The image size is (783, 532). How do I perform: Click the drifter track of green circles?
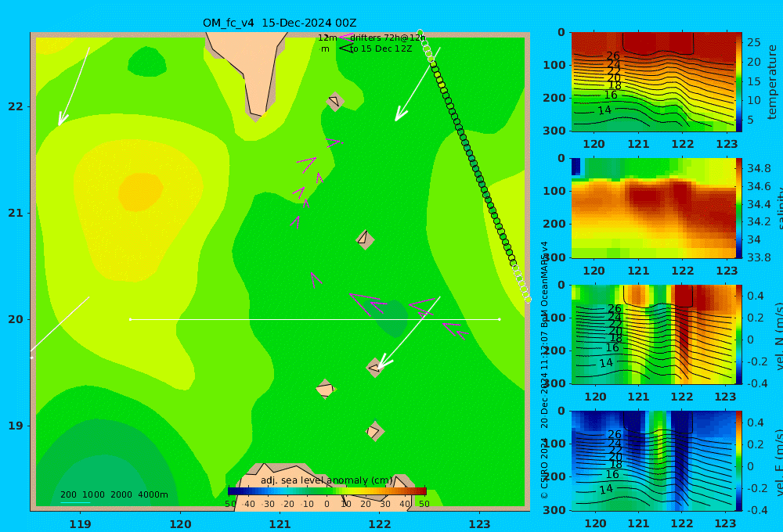coord(474,166)
